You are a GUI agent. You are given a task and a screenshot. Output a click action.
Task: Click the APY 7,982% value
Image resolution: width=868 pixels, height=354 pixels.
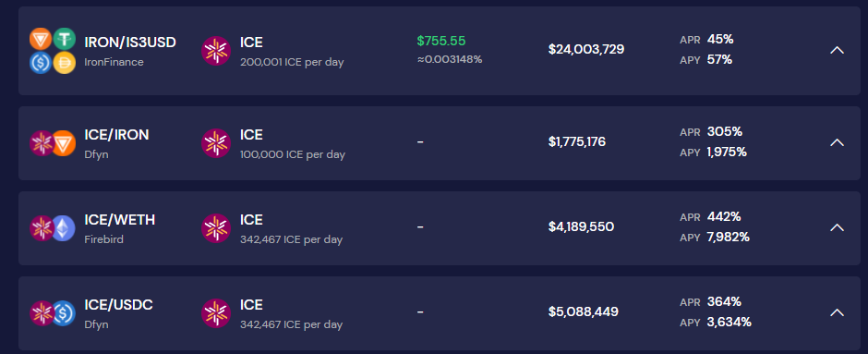point(728,238)
